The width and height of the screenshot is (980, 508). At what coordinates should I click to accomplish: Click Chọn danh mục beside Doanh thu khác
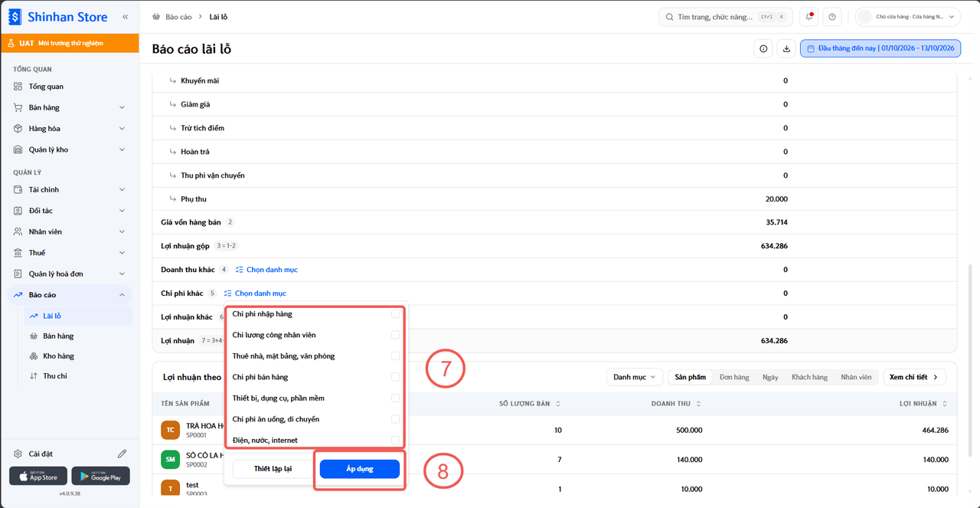click(x=266, y=270)
